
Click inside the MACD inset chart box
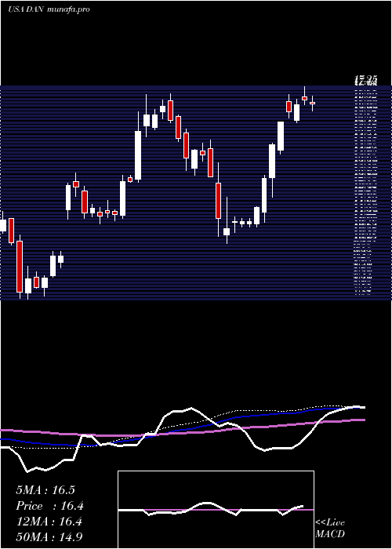tap(216, 510)
